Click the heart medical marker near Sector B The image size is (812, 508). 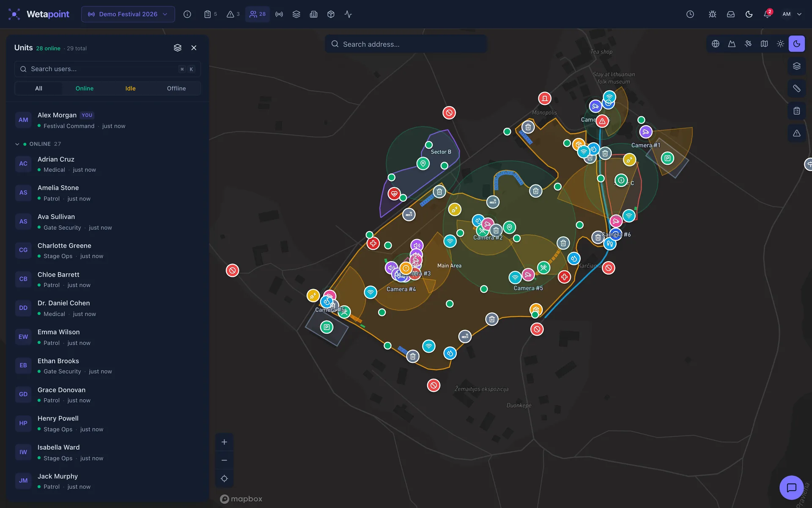point(394,194)
